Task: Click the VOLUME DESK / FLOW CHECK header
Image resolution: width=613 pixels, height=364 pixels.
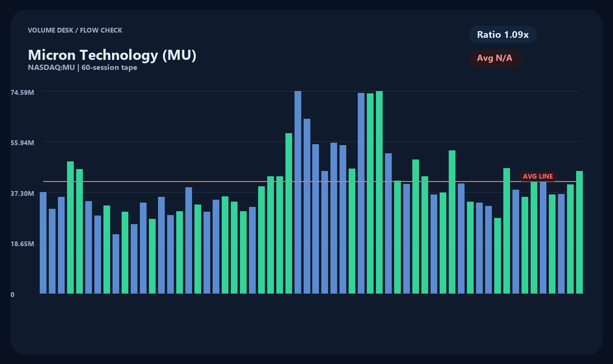Action: pyautogui.click(x=75, y=30)
